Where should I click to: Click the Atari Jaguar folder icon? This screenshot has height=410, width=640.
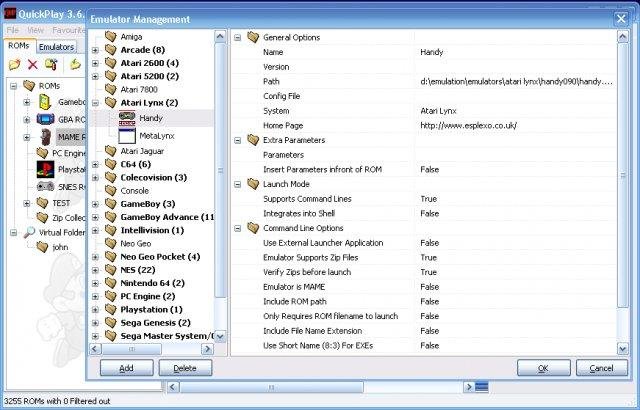tap(111, 151)
